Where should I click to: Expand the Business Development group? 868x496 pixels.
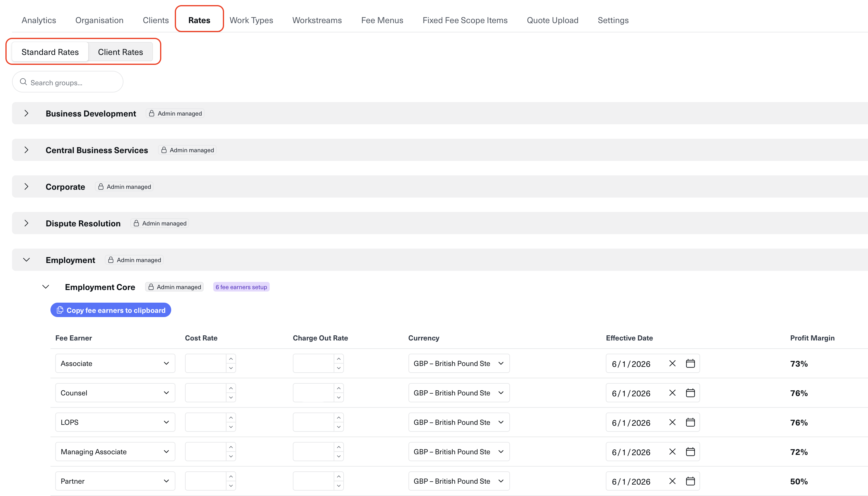point(26,113)
